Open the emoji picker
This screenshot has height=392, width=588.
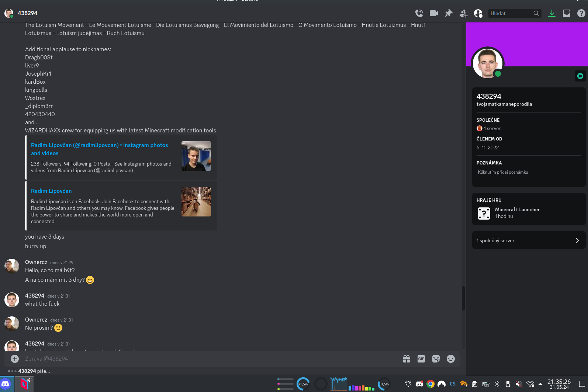point(451,359)
